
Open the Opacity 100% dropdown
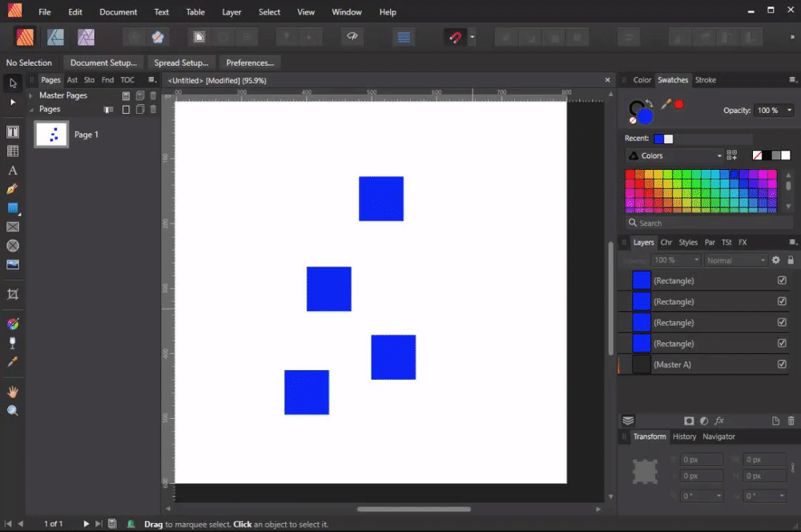click(774, 111)
